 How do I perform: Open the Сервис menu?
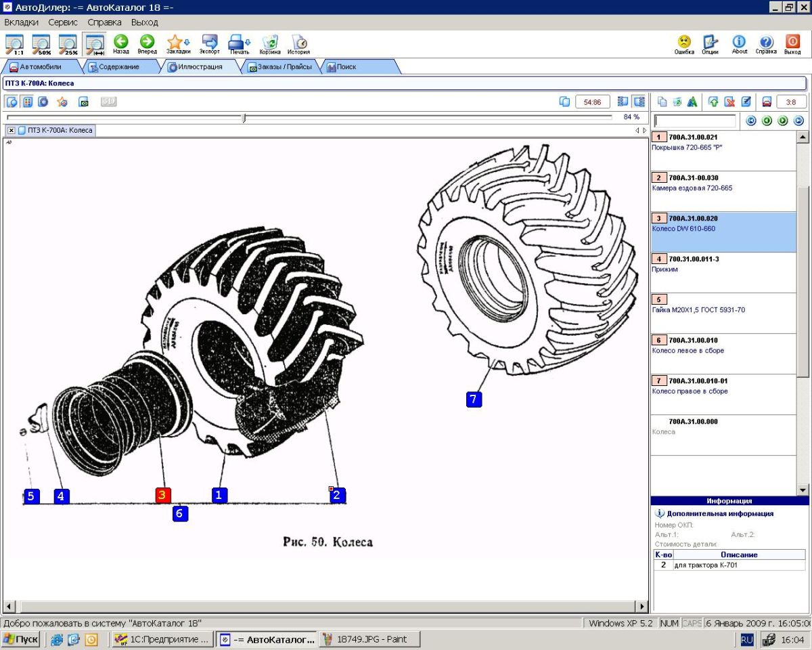coord(63,22)
